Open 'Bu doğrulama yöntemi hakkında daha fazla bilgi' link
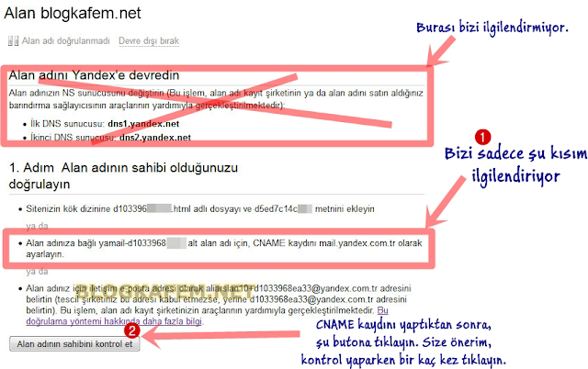The height and width of the screenshot is (369, 588). click(x=114, y=321)
